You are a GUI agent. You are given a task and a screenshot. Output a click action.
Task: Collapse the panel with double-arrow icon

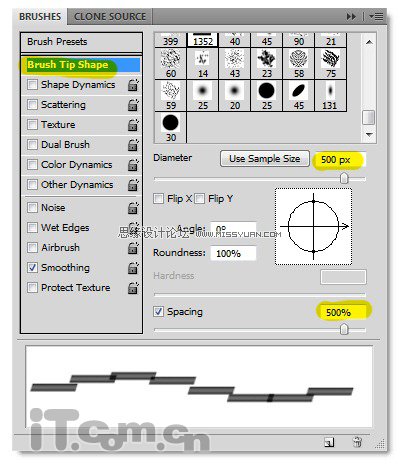click(x=351, y=16)
